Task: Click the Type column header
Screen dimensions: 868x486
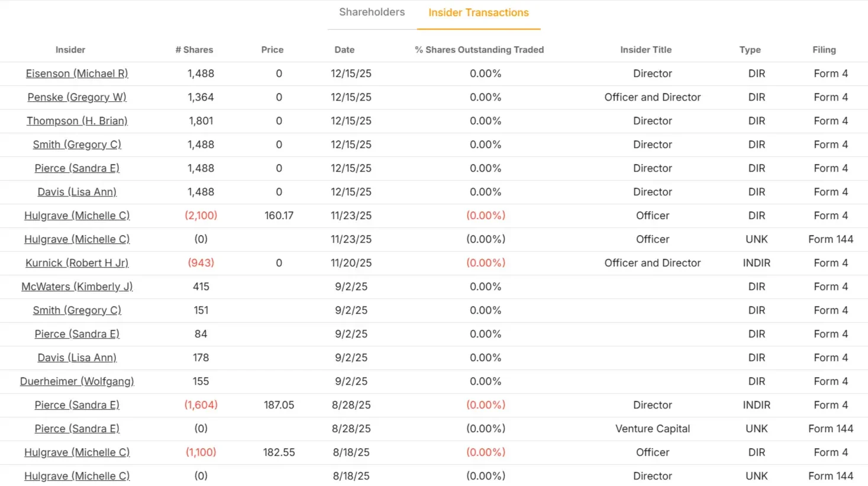Action: 750,50
